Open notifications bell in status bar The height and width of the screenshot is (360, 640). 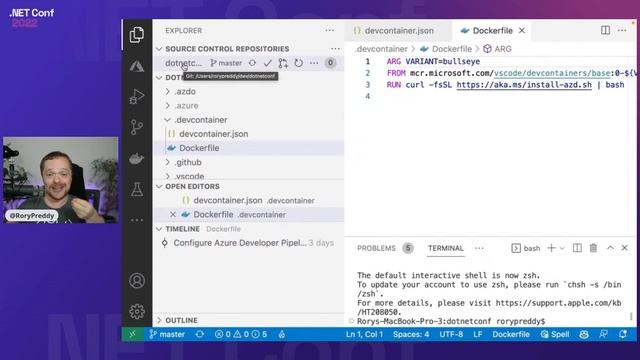click(x=623, y=334)
